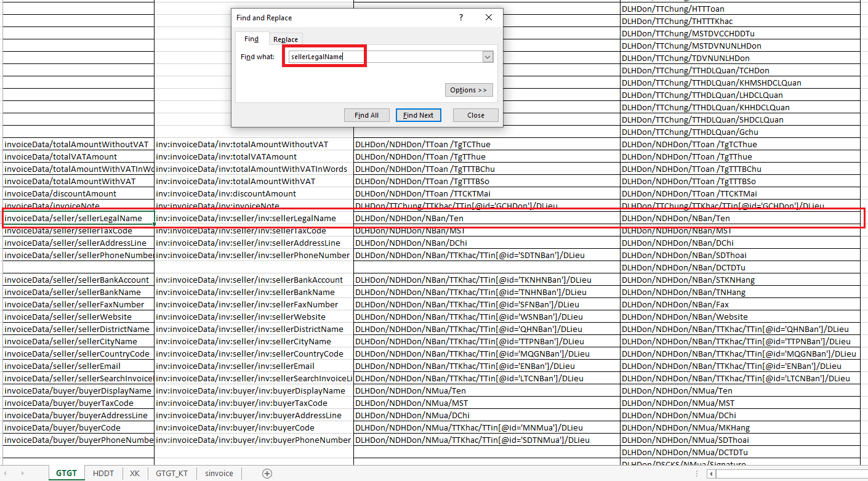Select cell inv:invoiceData/inv:invoiceNote
The image size is (868, 481).
tap(254, 206)
